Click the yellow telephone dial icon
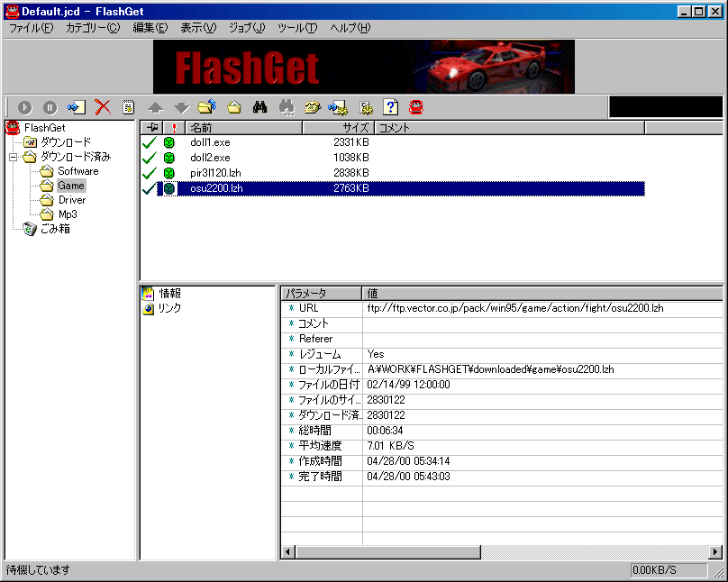Viewport: 728px width, 582px height. point(313,108)
